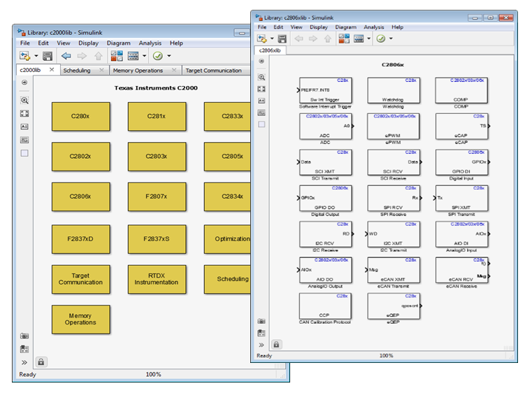532x393 pixels.
Task: Click Image tool in c2000lib palette
Action: click(24, 140)
